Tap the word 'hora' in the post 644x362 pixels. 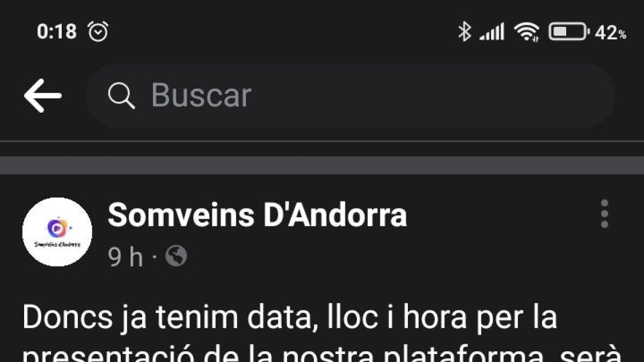435,319
